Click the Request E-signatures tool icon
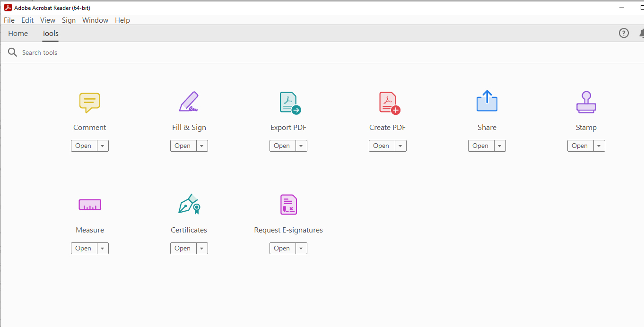 coord(288,204)
